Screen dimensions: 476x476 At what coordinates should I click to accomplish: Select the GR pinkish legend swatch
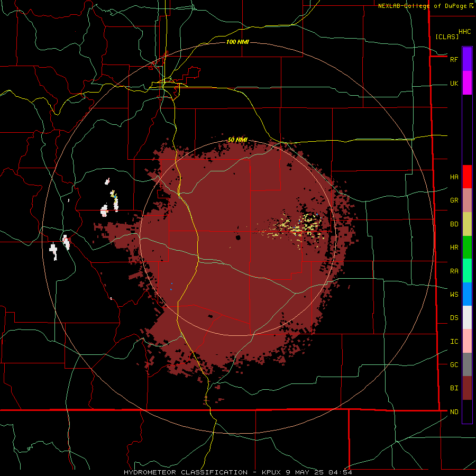pos(467,200)
